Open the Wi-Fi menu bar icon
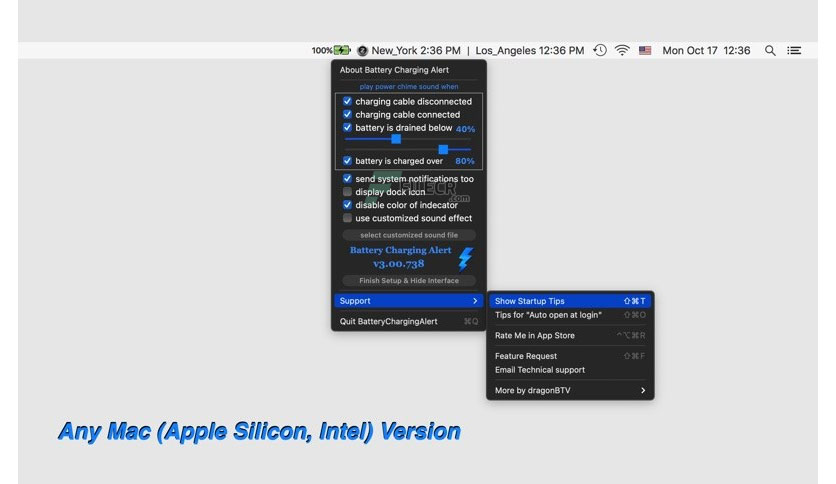 coord(622,50)
